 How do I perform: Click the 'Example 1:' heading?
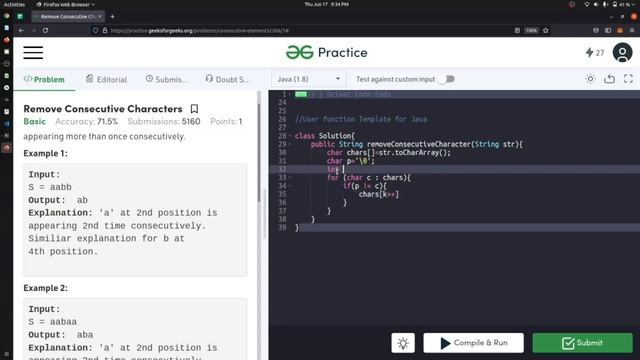(45, 153)
